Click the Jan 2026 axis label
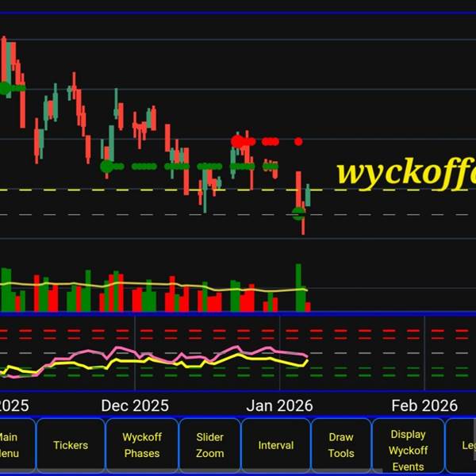This screenshot has width=476, height=476. coord(279,405)
